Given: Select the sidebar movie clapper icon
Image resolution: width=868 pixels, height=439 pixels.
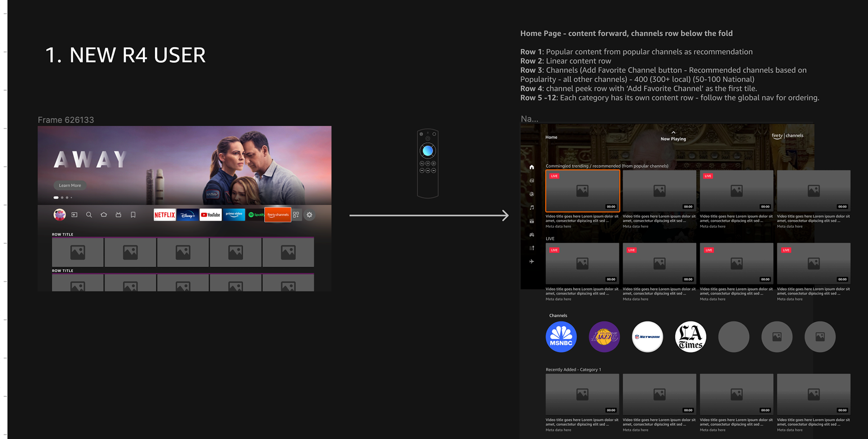Looking at the screenshot, I should pos(532,221).
